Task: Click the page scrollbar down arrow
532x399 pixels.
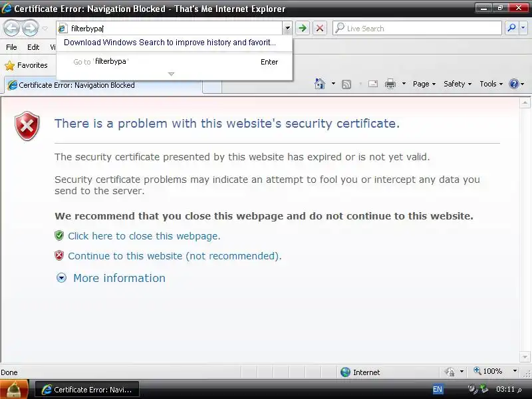Action: tap(525, 356)
